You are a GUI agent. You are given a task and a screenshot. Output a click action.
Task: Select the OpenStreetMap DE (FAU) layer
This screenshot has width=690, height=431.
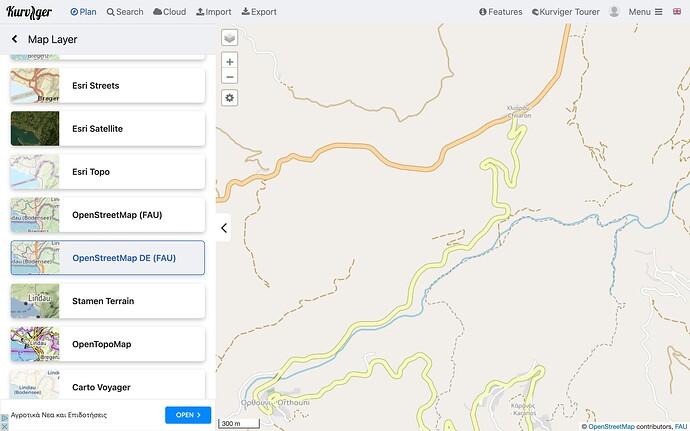[x=108, y=258]
